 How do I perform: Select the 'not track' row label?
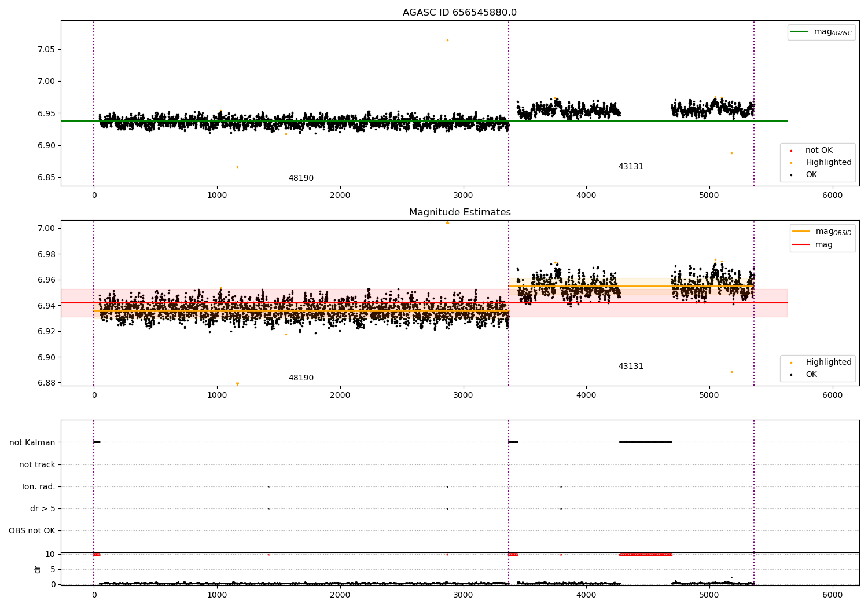pos(37,464)
